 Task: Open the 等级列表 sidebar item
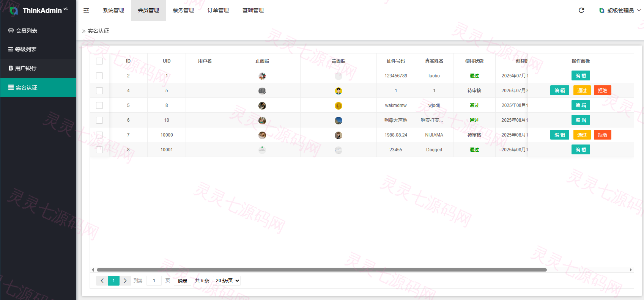(38, 49)
